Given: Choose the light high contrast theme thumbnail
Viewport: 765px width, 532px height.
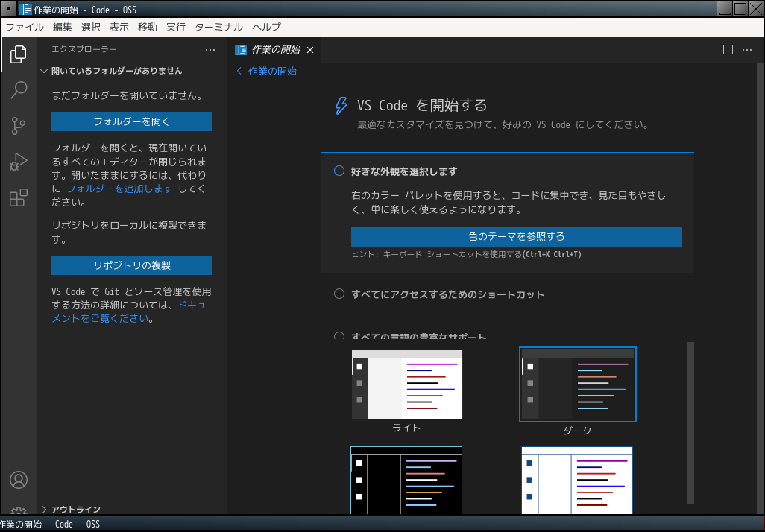Looking at the screenshot, I should click(x=577, y=481).
